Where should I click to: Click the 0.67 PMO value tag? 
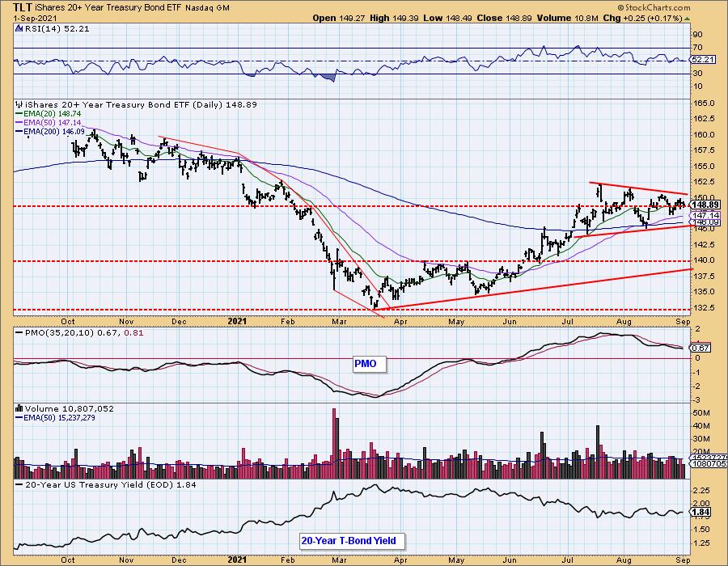(x=700, y=348)
